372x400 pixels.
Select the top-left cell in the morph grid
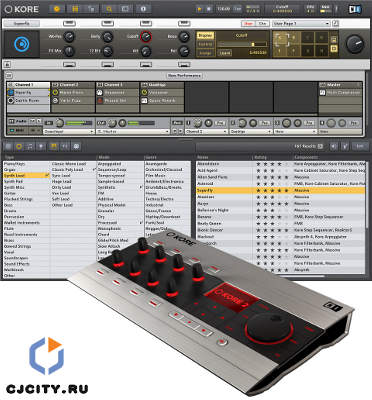(x=280, y=38)
